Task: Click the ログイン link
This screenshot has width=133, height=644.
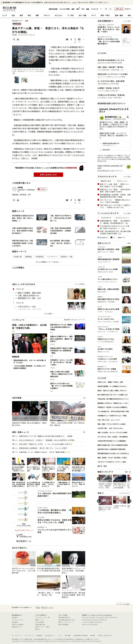Action: point(128,9)
